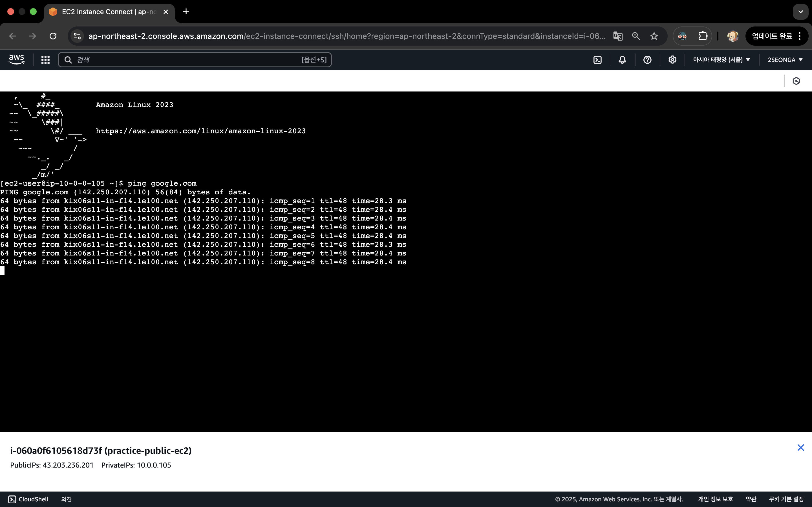Open the 개인 정보 보호 privacy link
This screenshot has width=812, height=507.
click(715, 499)
